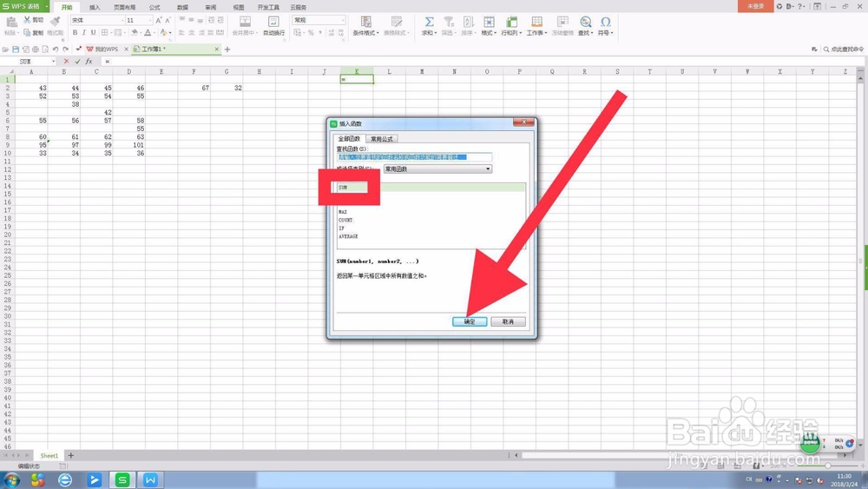The height and width of the screenshot is (489, 868).
Task: Select COUNT in the function list
Action: [x=431, y=220]
